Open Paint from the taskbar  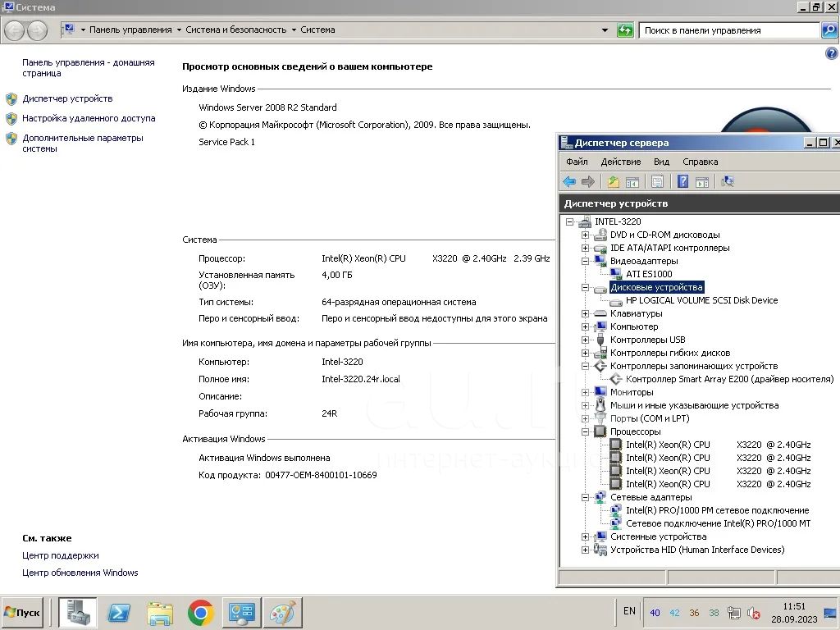282,612
